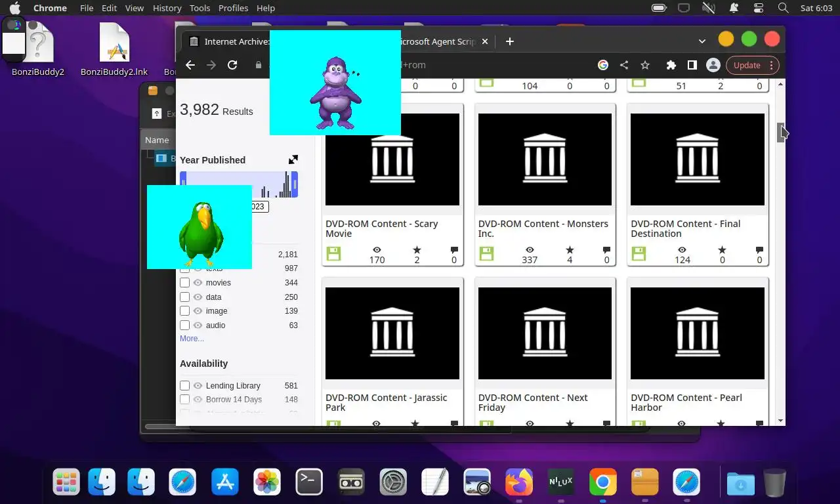Open the File menu
840x504 pixels.
(87, 8)
